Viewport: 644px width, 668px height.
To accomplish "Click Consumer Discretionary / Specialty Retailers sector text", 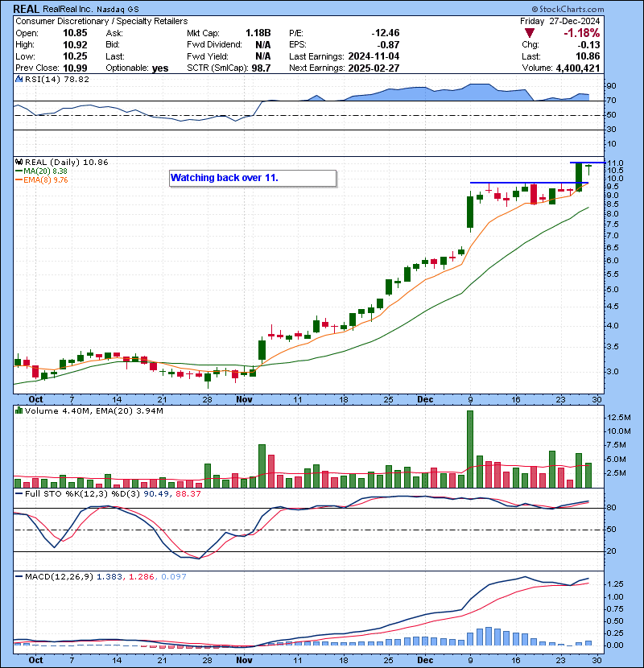I will pyautogui.click(x=101, y=21).
